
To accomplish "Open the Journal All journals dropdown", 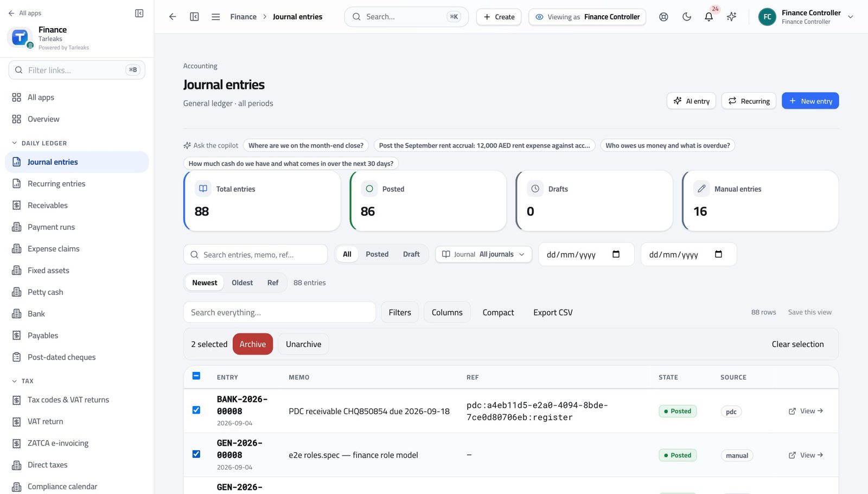I will pyautogui.click(x=483, y=254).
